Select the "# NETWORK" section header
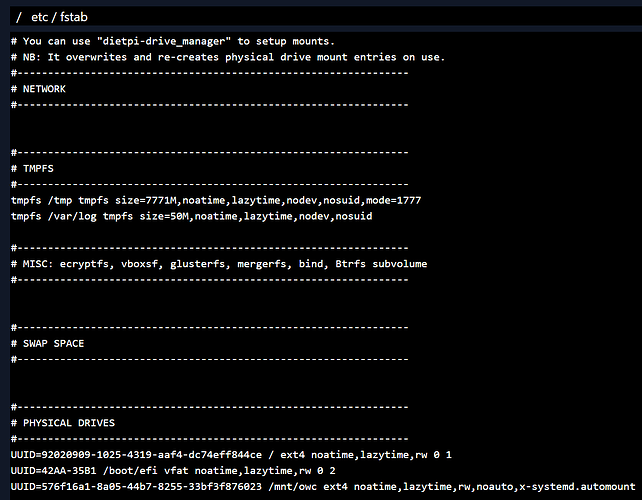The image size is (642, 500). click(x=41, y=89)
